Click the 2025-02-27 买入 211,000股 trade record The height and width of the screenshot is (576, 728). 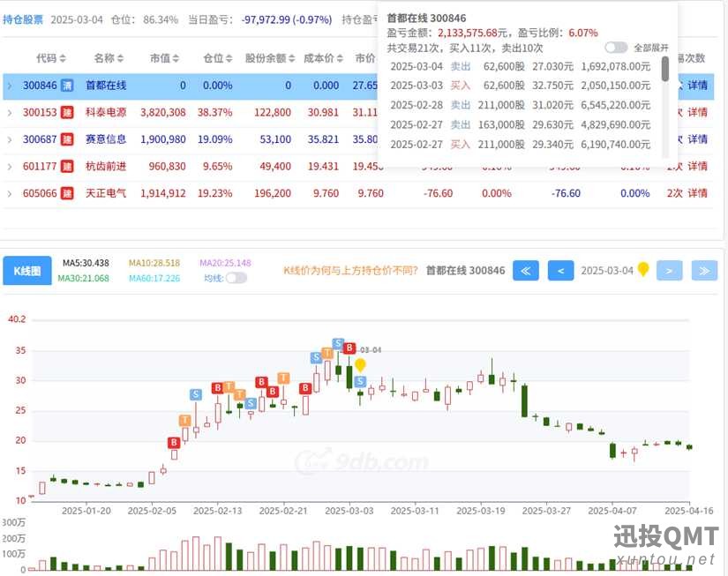[x=521, y=145]
